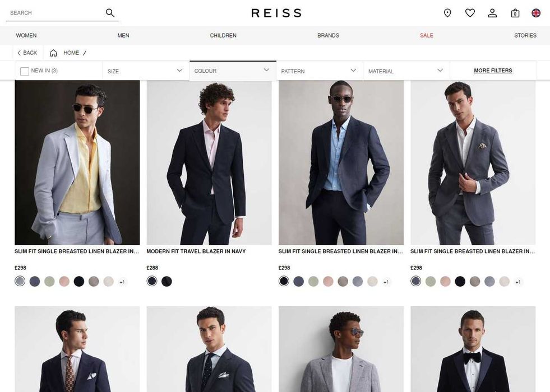Click in the Search input field
The width and height of the screenshot is (550, 392).
53,13
